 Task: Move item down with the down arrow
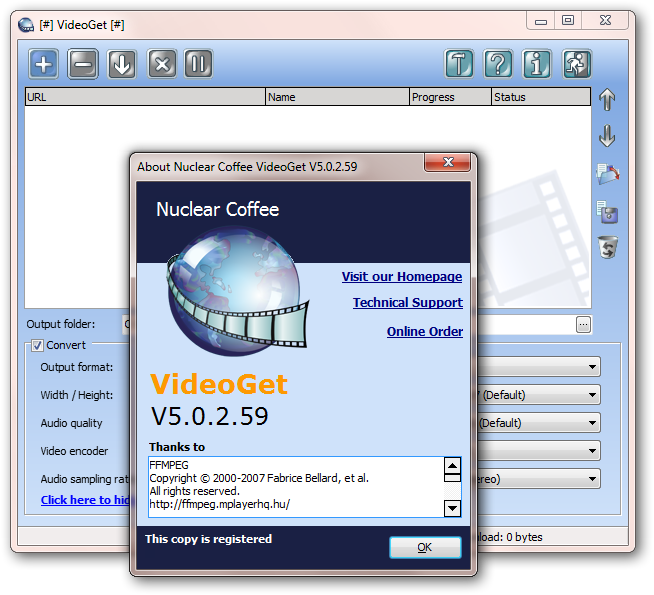[607, 136]
